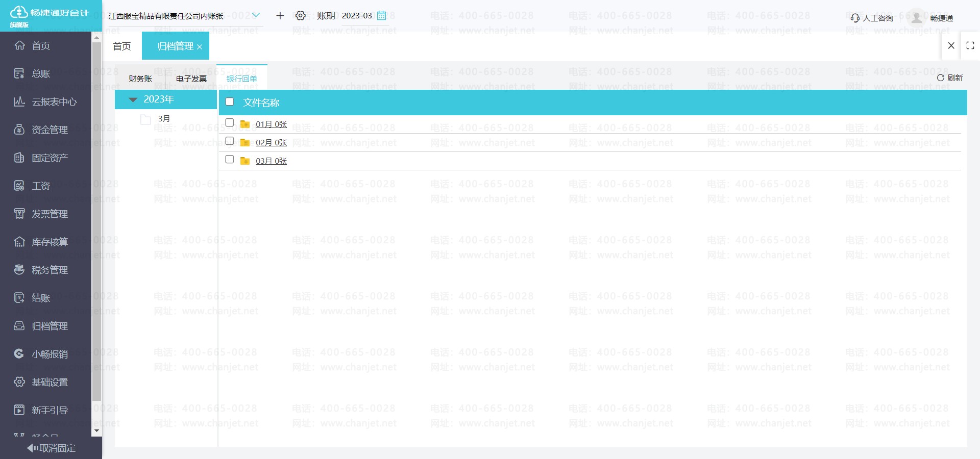980x459 pixels.
Task: Open the 发票管理 invoice icon
Action: [x=19, y=214]
